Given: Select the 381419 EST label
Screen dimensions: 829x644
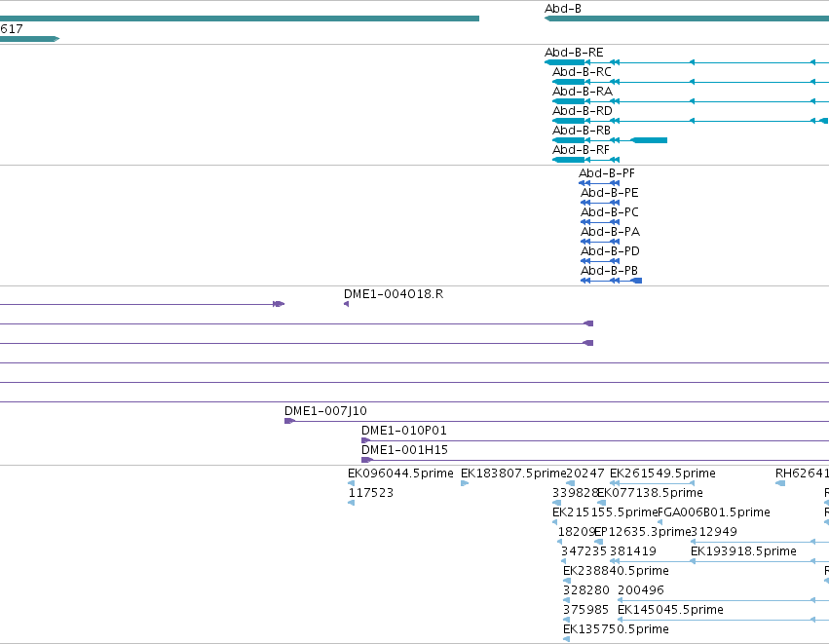Looking at the screenshot, I should tap(633, 552).
